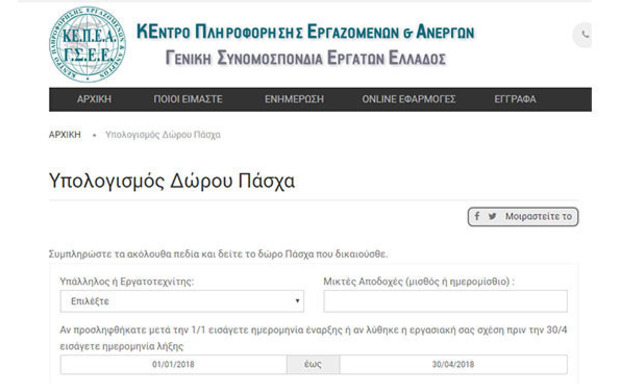
Task: Share on Twitter via the bird icon
Action: pyautogui.click(x=492, y=216)
